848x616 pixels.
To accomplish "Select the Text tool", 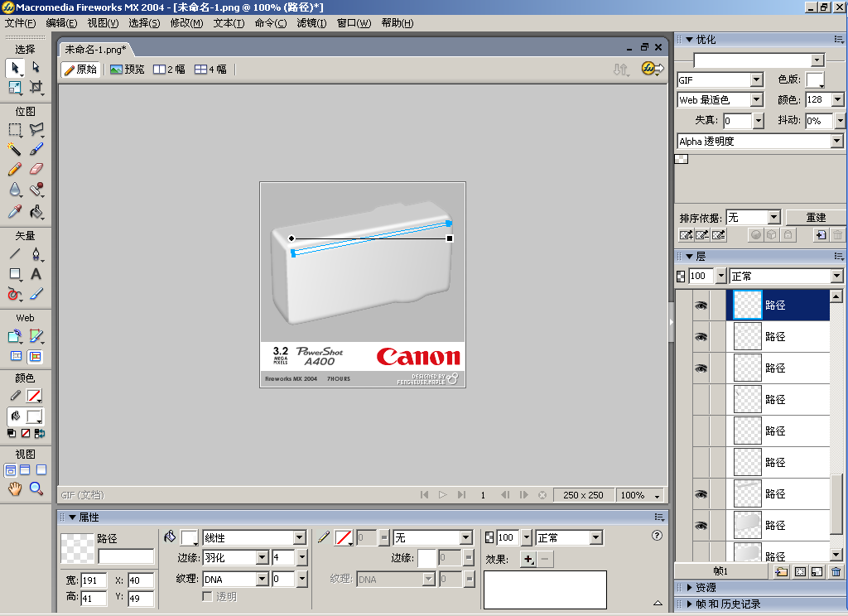I will (x=36, y=274).
